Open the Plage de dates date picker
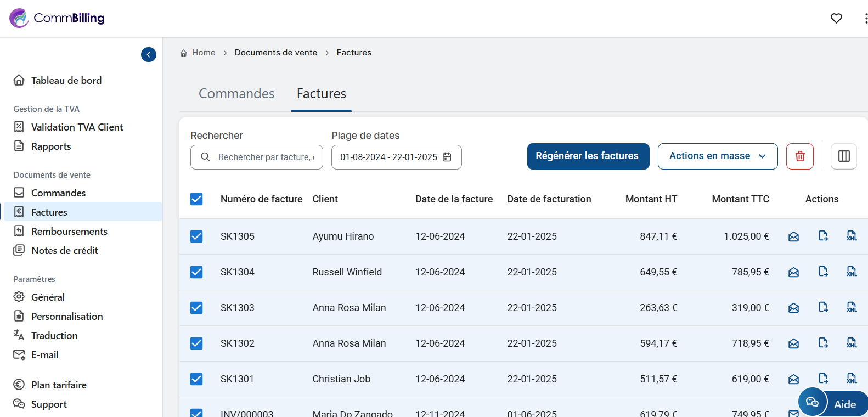Screen dimensions: 868x417 point(396,157)
